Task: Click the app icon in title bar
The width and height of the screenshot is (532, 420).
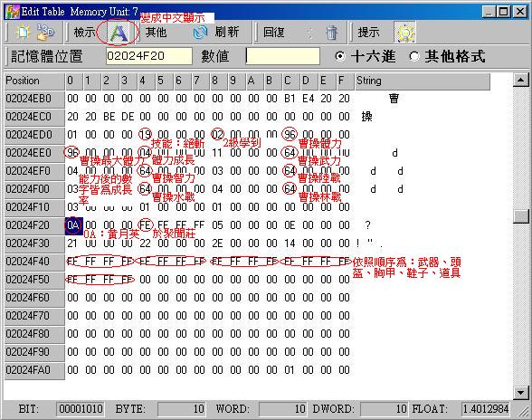Action: 13,12
